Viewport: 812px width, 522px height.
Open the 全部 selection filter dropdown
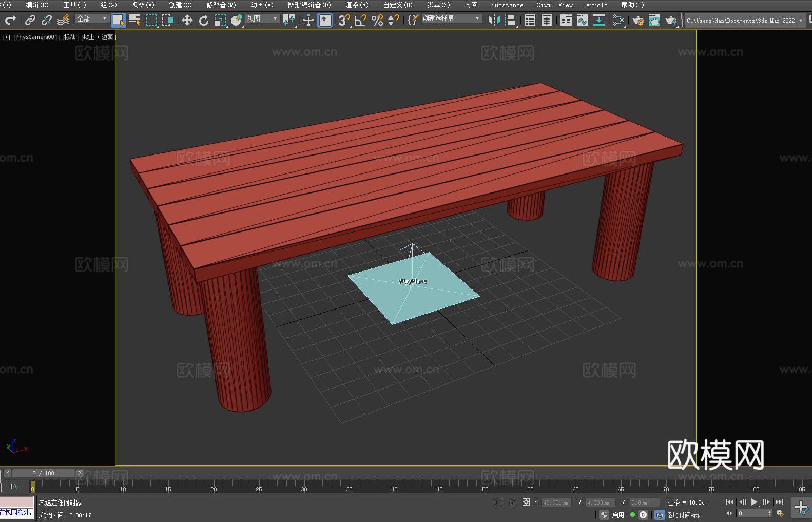point(92,18)
